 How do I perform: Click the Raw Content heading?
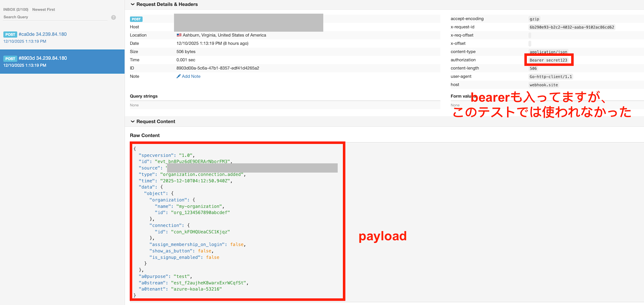[x=145, y=135]
